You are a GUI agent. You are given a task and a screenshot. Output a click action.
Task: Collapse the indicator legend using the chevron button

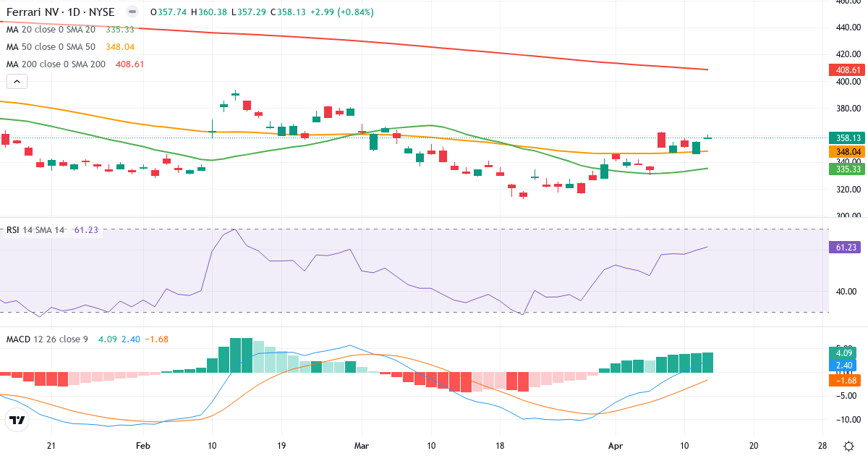click(16, 81)
